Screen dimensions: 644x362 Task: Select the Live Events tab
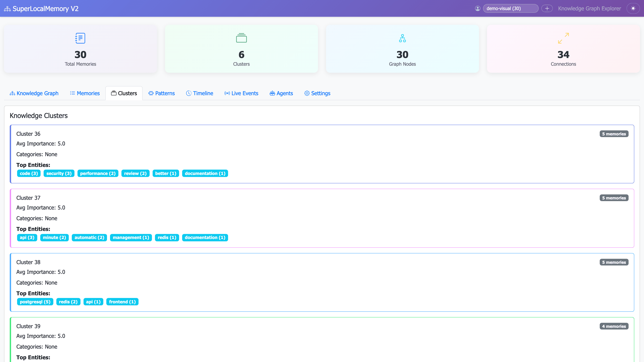pyautogui.click(x=241, y=93)
